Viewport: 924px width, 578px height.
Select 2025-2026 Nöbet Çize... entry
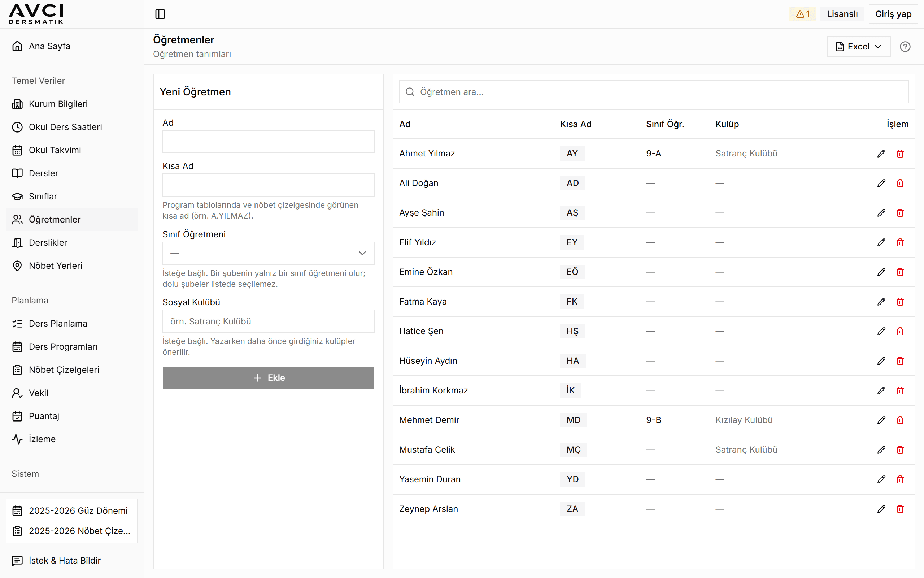[72, 531]
